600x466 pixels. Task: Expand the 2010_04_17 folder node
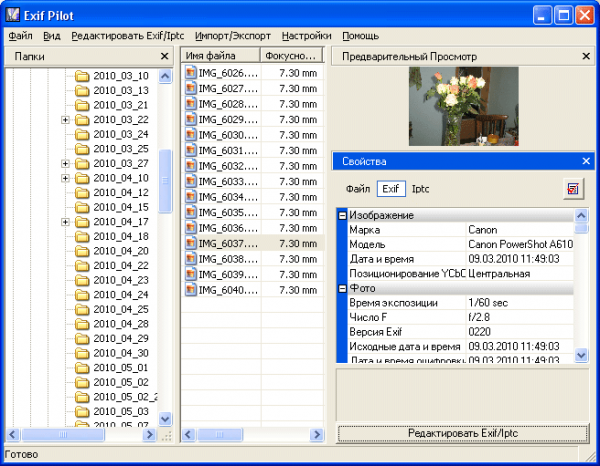coord(66,222)
